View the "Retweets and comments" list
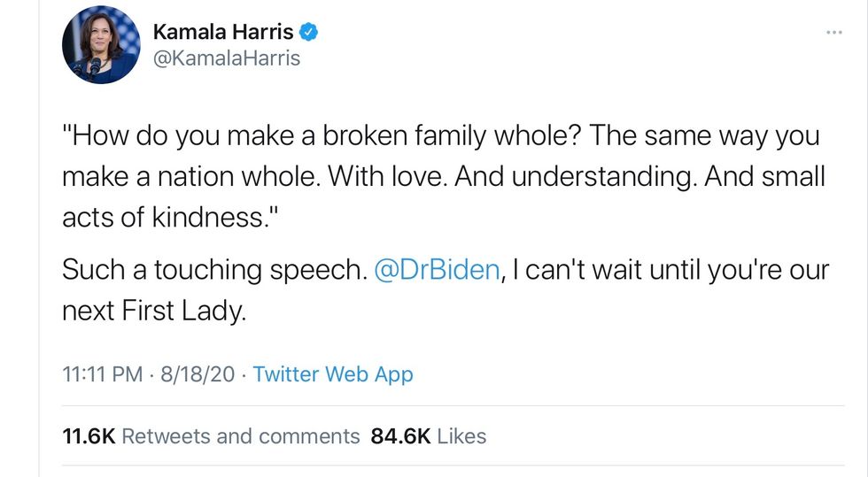Screen dimensions: 868x477 (x=240, y=436)
